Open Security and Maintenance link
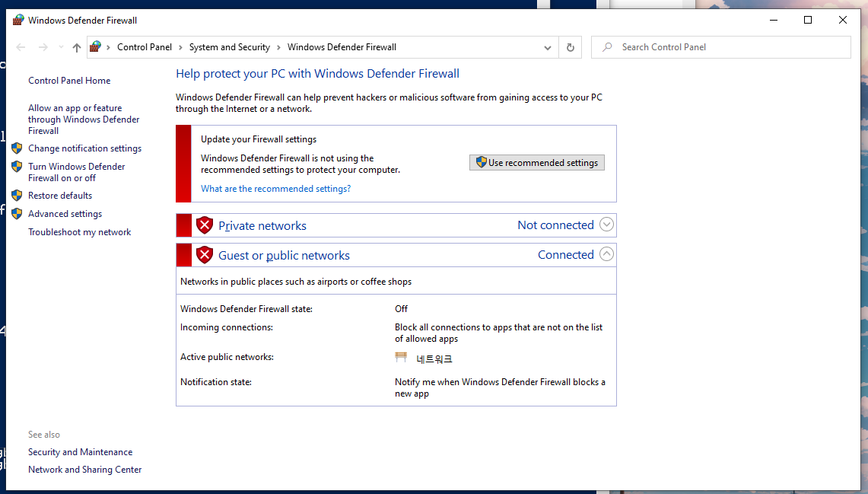The image size is (868, 494). point(81,452)
